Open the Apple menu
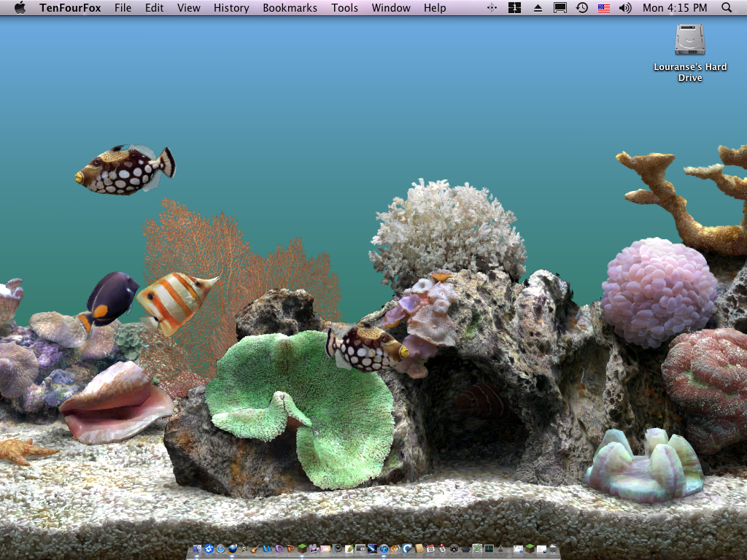The image size is (747, 560). (x=20, y=8)
